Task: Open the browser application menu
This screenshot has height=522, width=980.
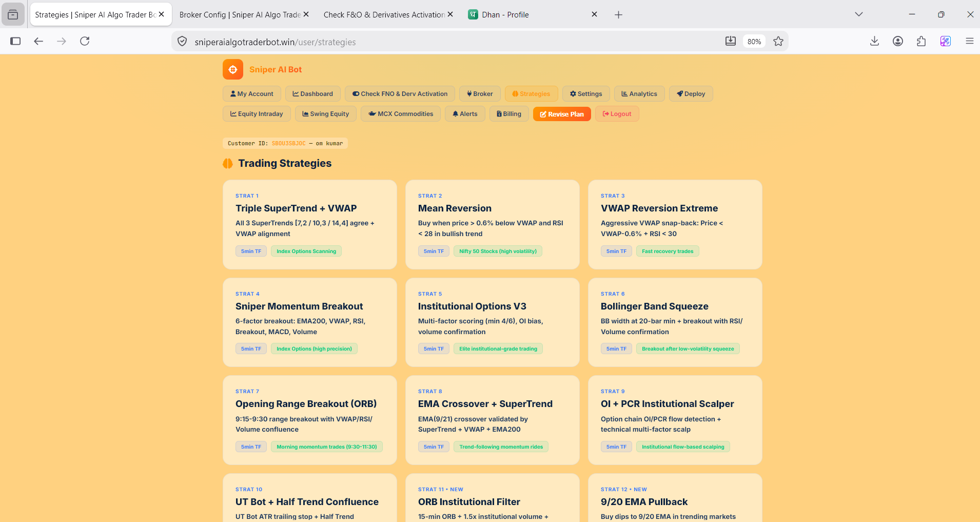Action: [x=969, y=41]
